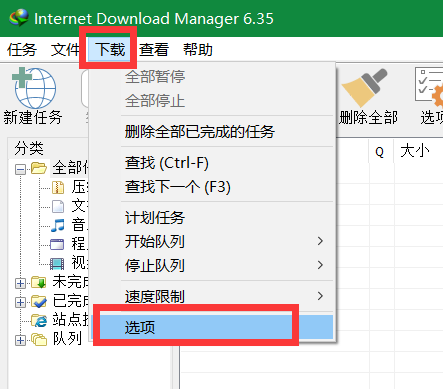The image size is (443, 389).
Task: Open the 停止队列 submenu arrow
Action: tap(320, 265)
